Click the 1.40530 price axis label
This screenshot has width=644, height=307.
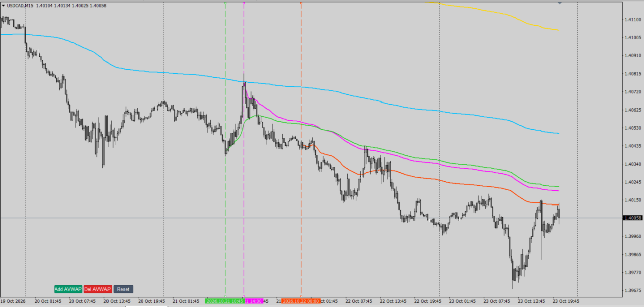click(x=632, y=128)
